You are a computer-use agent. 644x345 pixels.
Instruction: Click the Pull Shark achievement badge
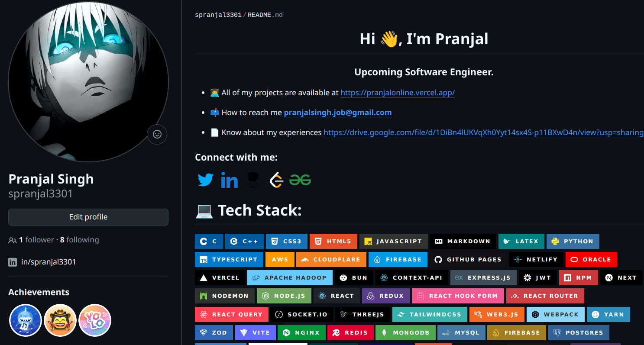pyautogui.click(x=26, y=320)
